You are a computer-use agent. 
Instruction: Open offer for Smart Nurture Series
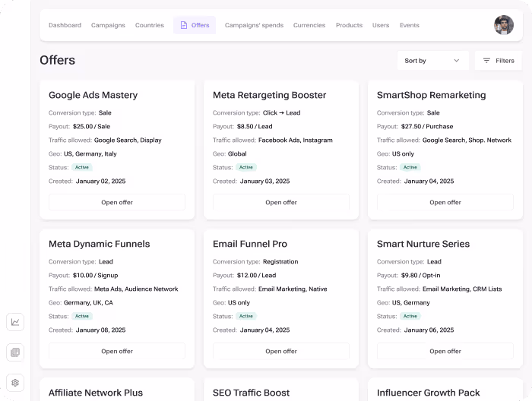coord(445,351)
